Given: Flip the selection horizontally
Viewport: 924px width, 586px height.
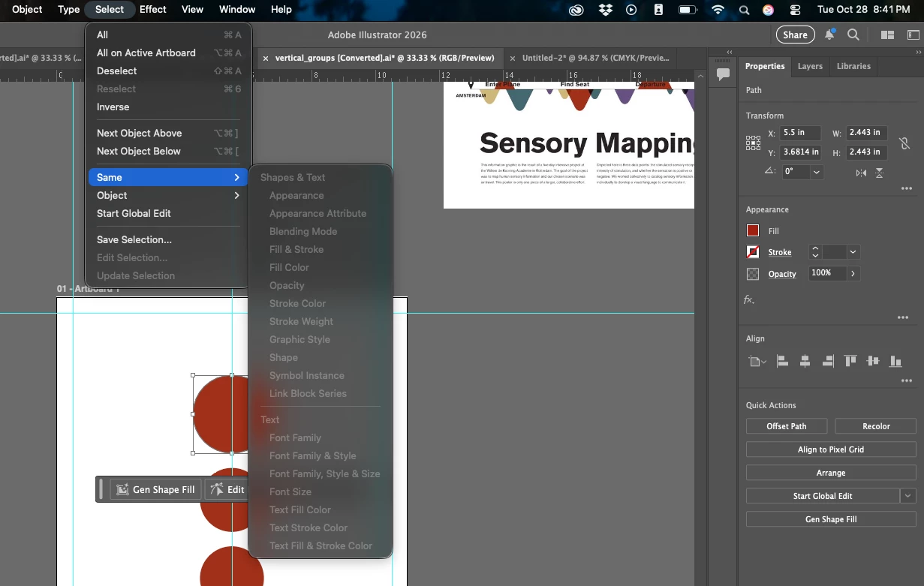Looking at the screenshot, I should pyautogui.click(x=861, y=173).
